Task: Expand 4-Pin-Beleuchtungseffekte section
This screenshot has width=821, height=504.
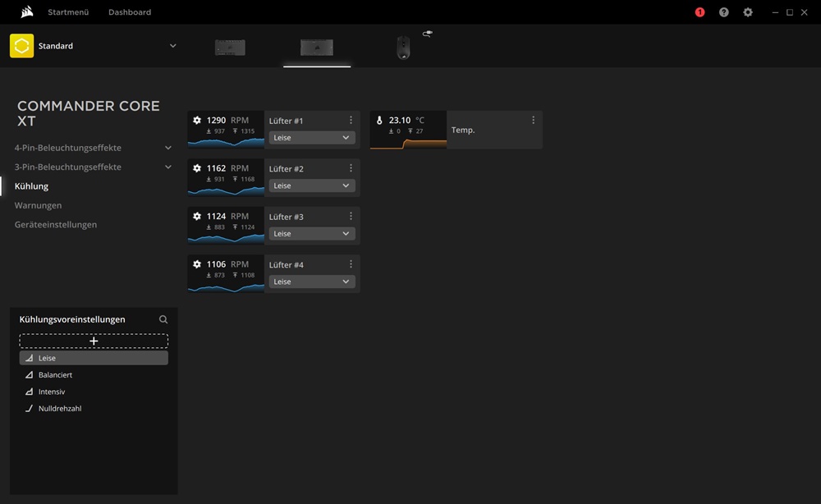Action: click(168, 148)
